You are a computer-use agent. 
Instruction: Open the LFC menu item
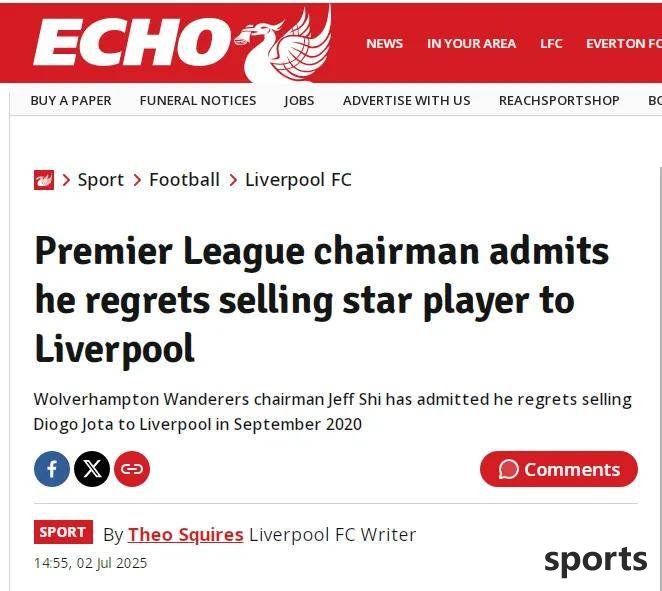[x=551, y=43]
